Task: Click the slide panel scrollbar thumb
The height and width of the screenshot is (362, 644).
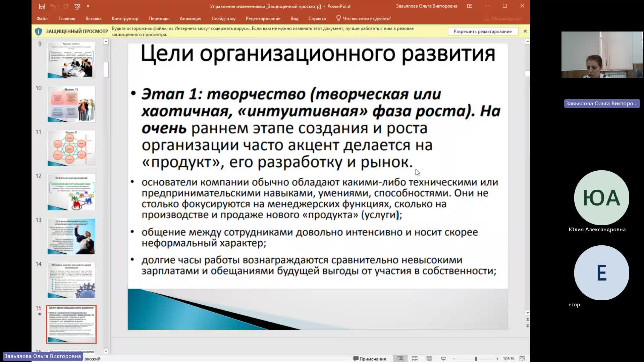Action: [x=106, y=70]
